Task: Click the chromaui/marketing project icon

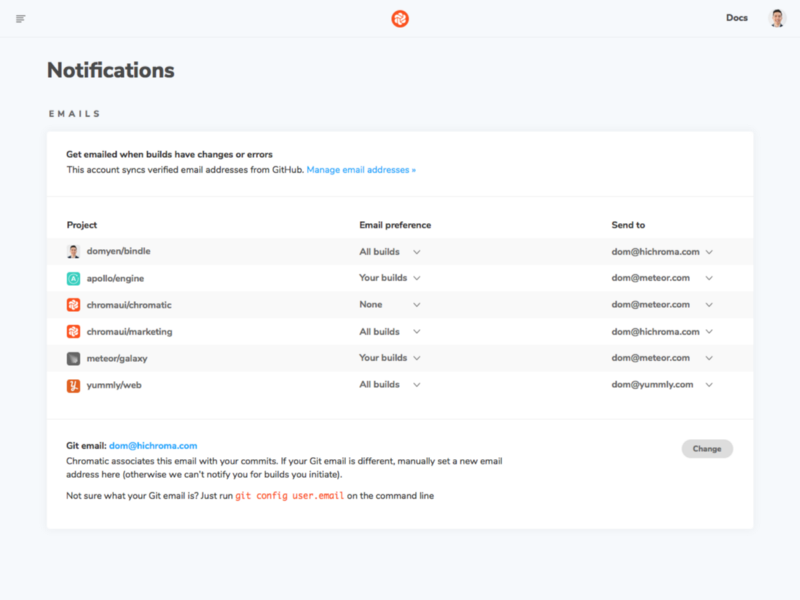Action: pos(73,332)
